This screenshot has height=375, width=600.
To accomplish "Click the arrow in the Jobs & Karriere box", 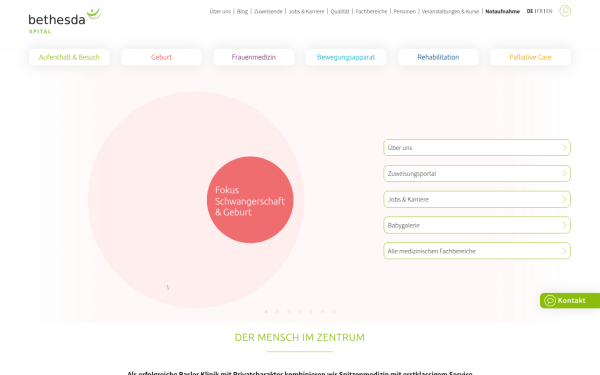I will click(564, 199).
